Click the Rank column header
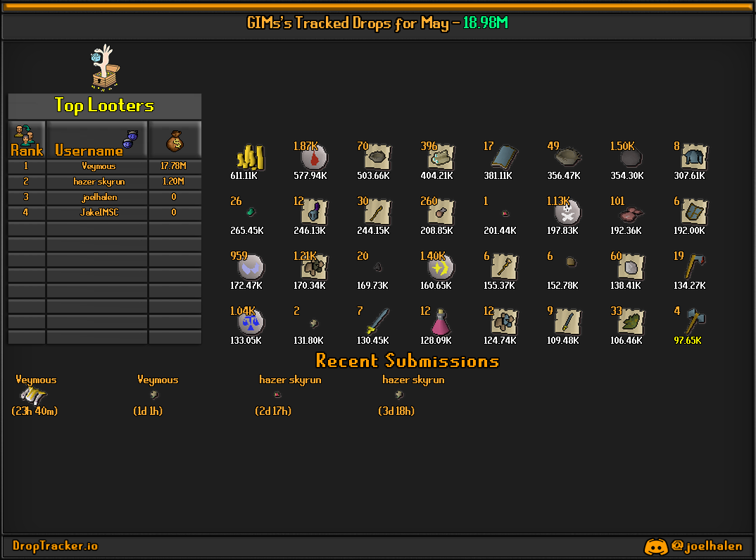The height and width of the screenshot is (560, 756). [27, 140]
